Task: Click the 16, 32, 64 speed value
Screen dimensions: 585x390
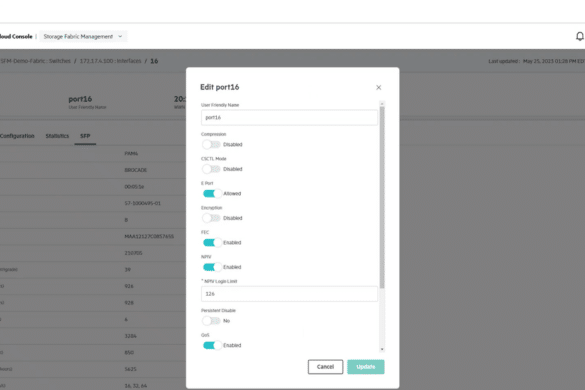Action: (x=135, y=386)
